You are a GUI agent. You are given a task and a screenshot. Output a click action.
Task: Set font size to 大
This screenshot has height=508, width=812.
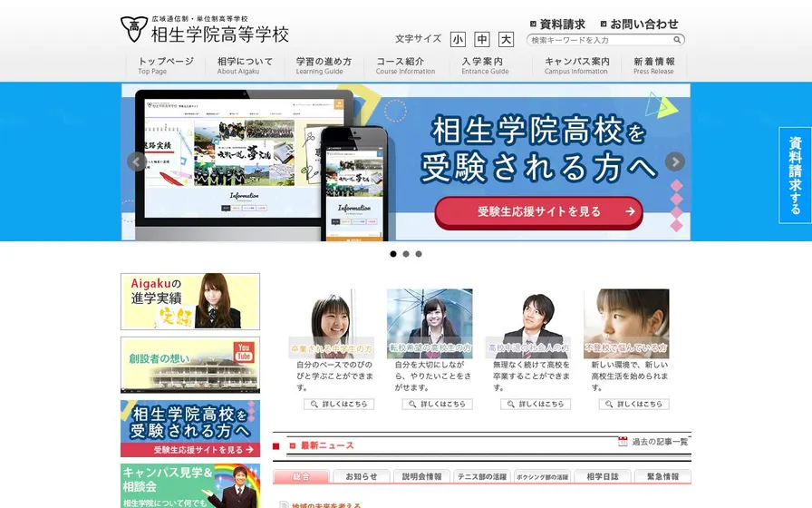[x=506, y=39]
